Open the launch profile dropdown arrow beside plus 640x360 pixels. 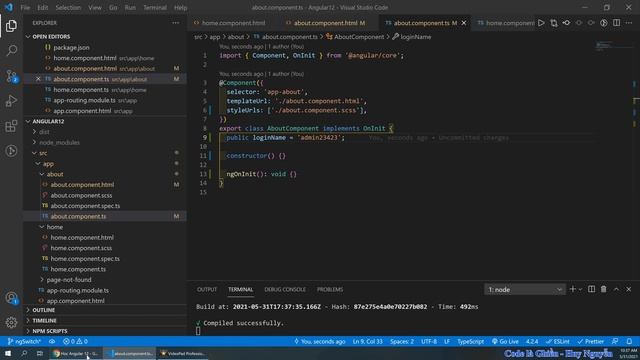[580, 289]
